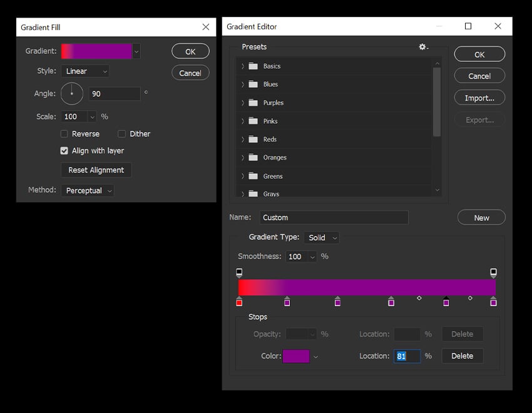Uncheck Align with layer
Image resolution: width=532 pixels, height=413 pixels.
(64, 151)
